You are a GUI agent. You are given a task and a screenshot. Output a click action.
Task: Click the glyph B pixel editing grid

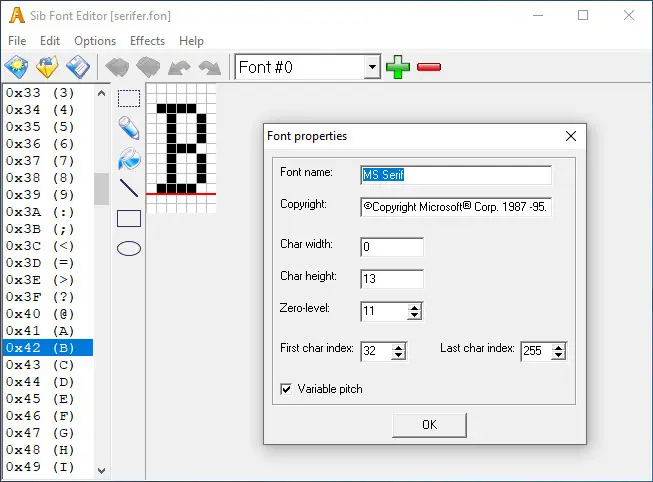tap(181, 148)
